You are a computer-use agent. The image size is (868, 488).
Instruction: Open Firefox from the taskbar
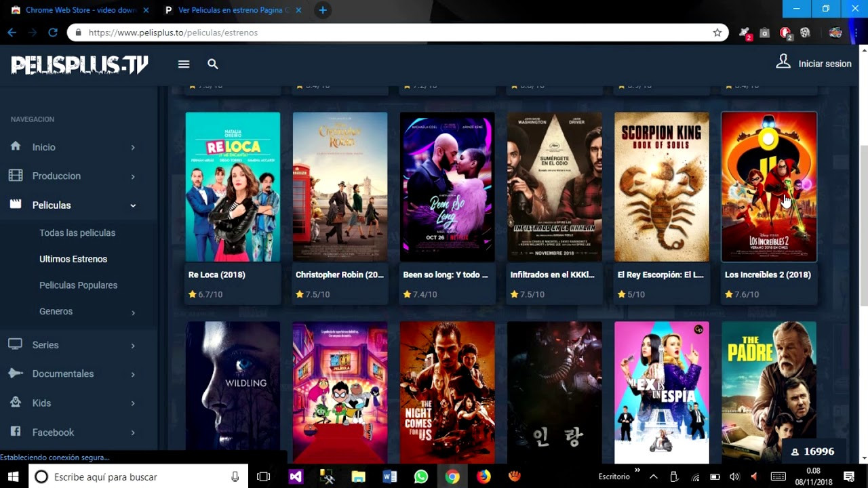pos(484,476)
